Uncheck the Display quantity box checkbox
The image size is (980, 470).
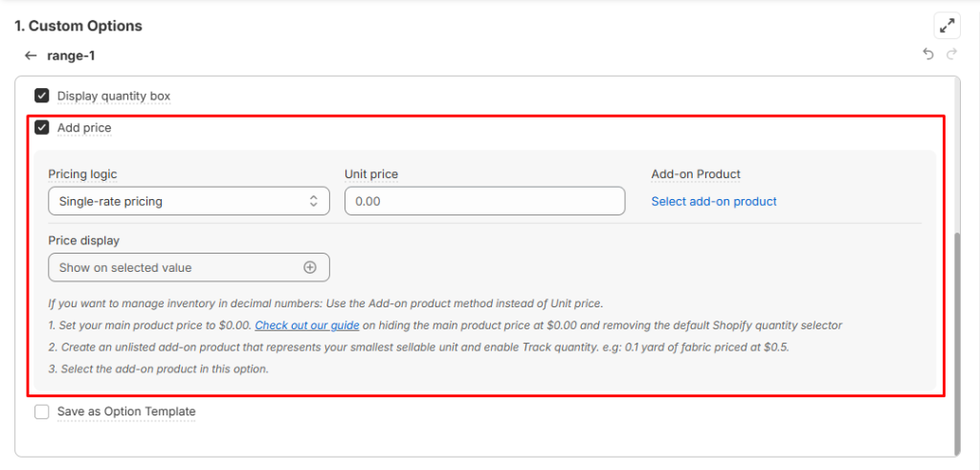42,96
